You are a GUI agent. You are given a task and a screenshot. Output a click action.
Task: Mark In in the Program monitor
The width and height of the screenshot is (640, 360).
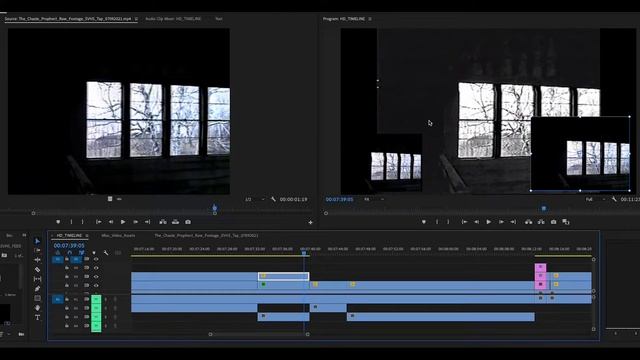pyautogui.click(x=437, y=222)
